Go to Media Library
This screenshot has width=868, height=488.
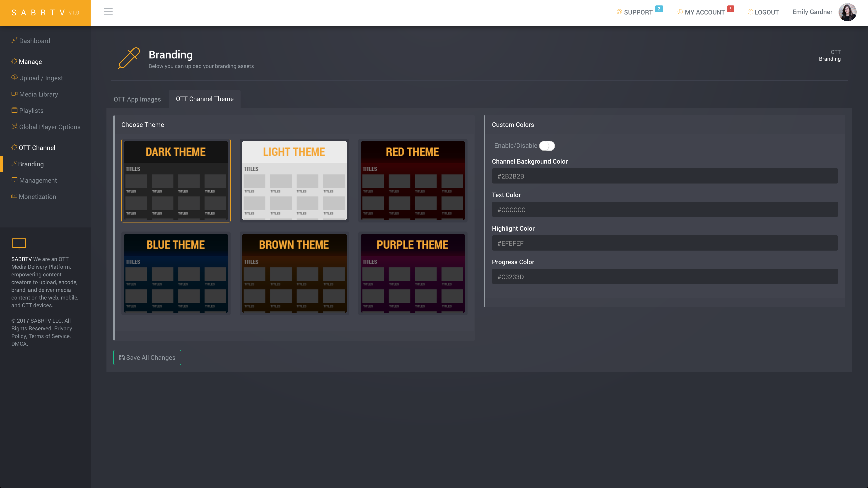coord(39,94)
